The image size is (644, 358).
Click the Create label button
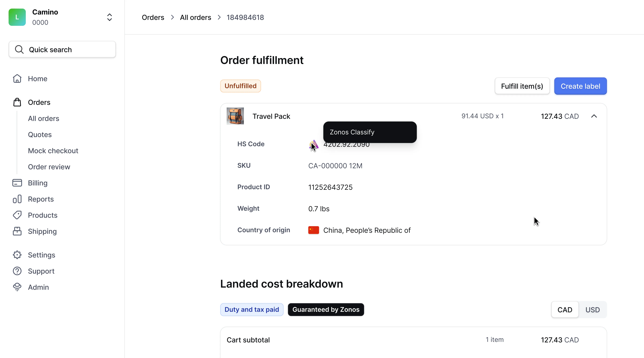click(580, 86)
